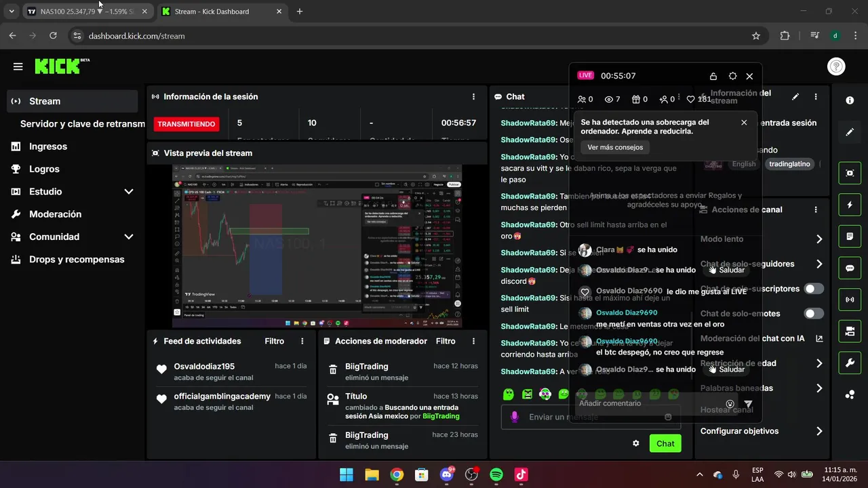
Task: Open the Restricción de edad chevron
Action: [819, 363]
